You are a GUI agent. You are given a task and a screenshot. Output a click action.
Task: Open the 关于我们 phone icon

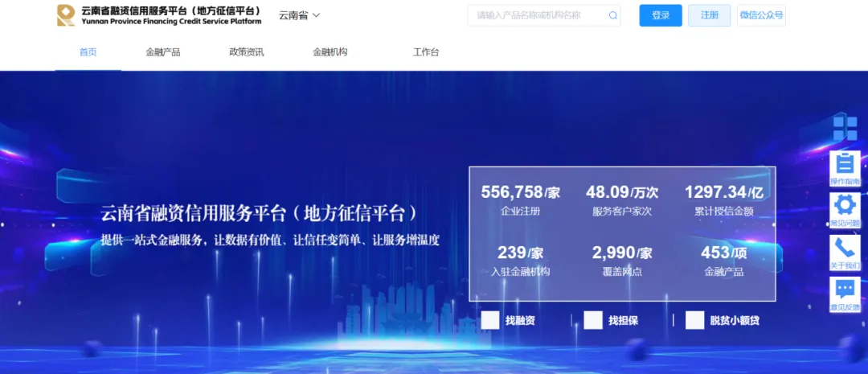click(845, 253)
